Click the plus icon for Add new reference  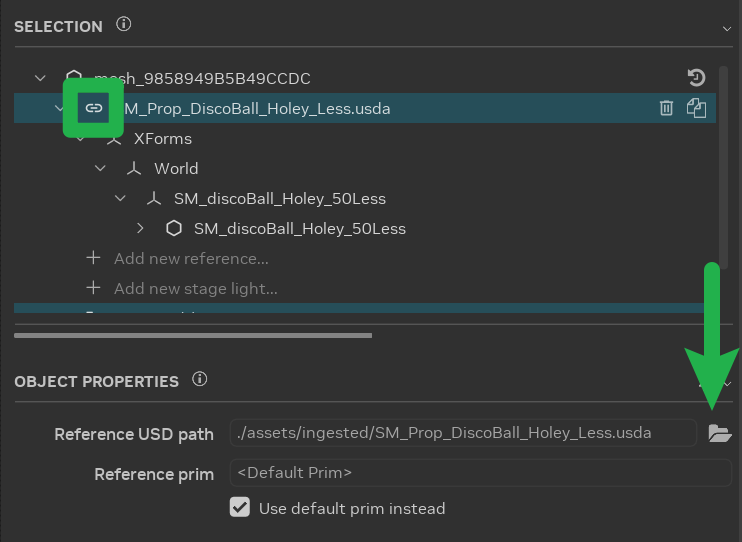click(x=93, y=258)
